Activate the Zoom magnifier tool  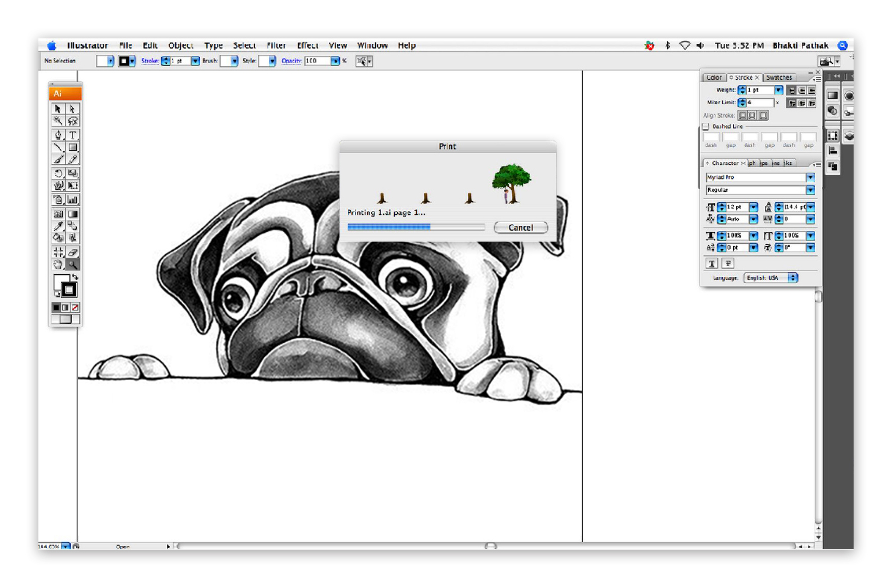point(73,265)
